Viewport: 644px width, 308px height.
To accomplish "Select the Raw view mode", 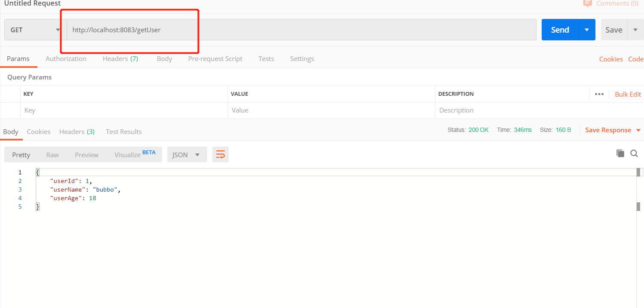I will (52, 155).
